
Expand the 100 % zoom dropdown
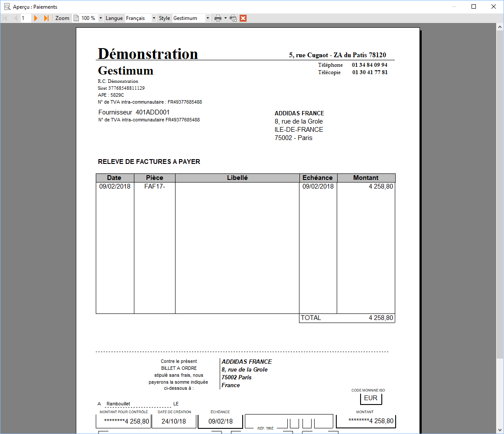coord(101,18)
